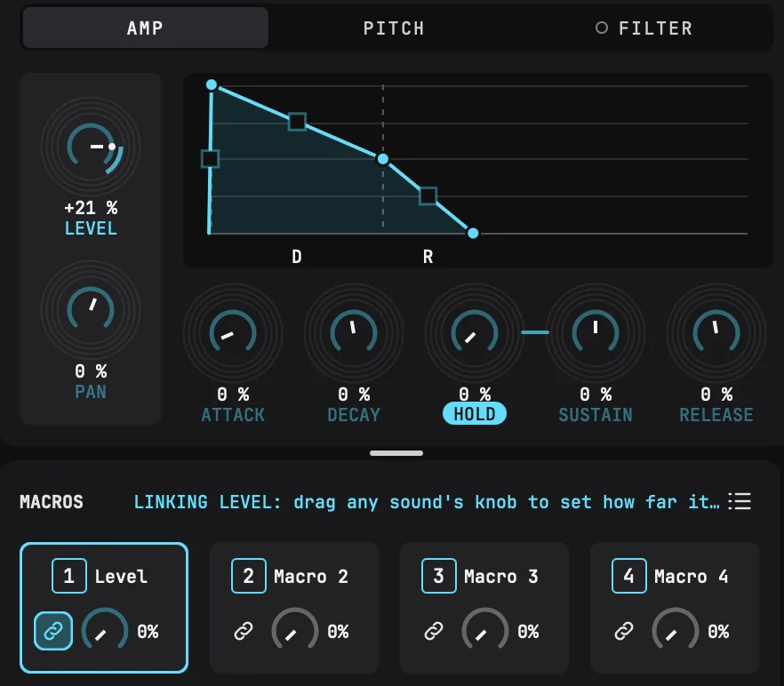The height and width of the screenshot is (686, 784).
Task: Toggle link icon for Macro 4
Action: click(623, 631)
